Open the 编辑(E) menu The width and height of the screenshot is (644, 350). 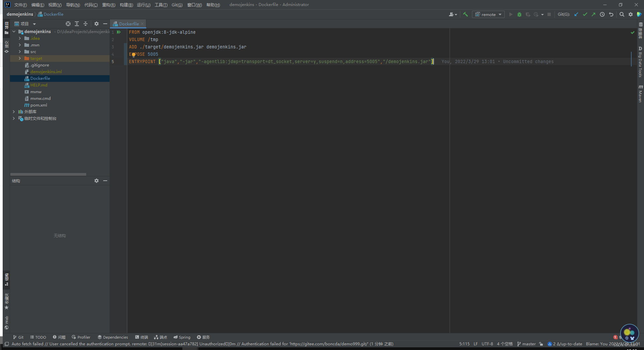coord(37,5)
